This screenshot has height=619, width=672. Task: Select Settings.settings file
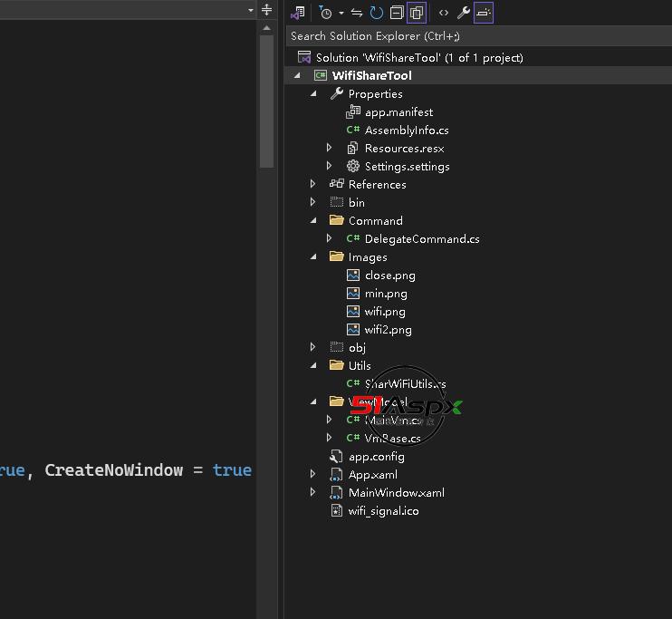coord(408,167)
